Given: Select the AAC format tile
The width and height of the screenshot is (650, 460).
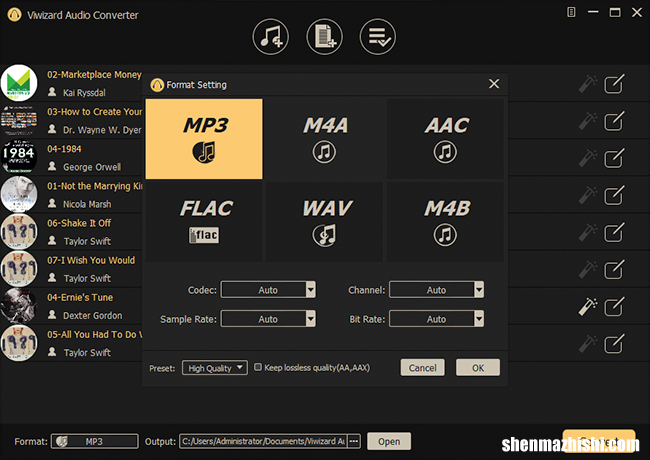Looking at the screenshot, I should [x=445, y=139].
